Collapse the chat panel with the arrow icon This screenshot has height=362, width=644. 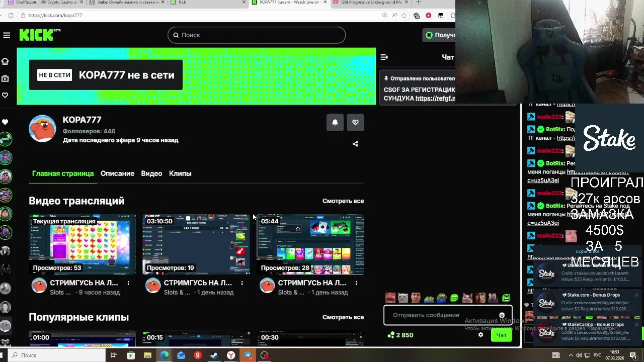(384, 57)
